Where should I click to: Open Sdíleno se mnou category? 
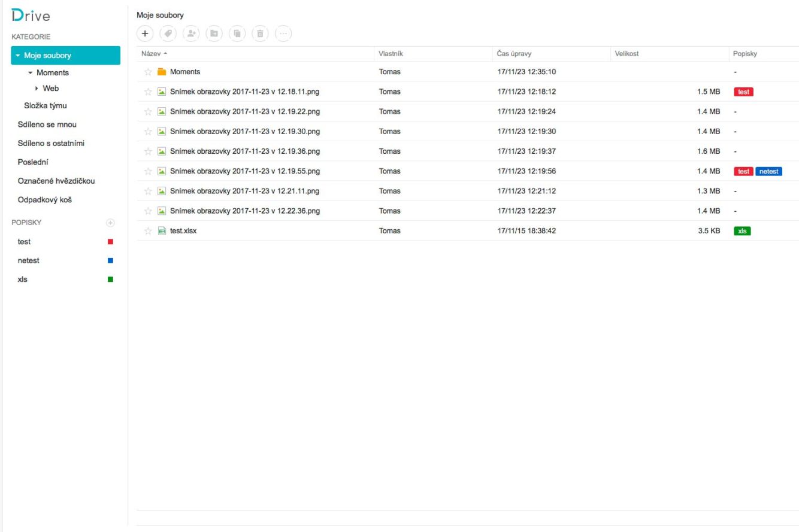47,124
